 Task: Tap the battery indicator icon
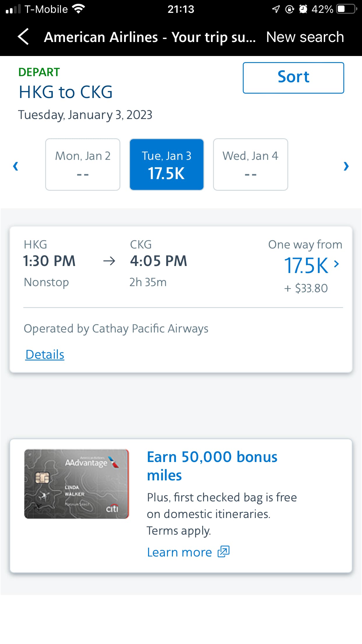coord(346,9)
